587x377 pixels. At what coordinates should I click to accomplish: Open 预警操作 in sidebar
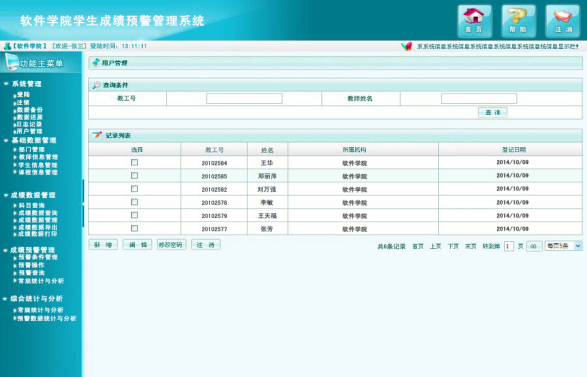tap(31, 265)
